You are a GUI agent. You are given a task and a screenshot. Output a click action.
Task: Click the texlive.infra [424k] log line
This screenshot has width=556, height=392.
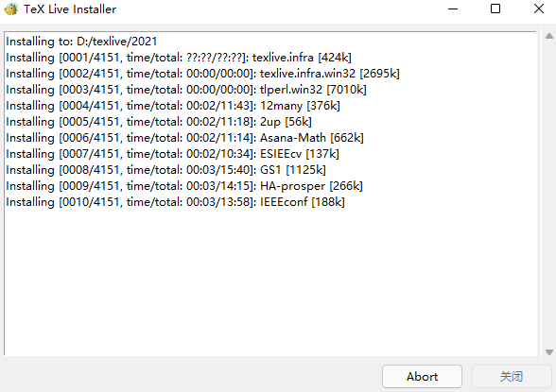[179, 58]
